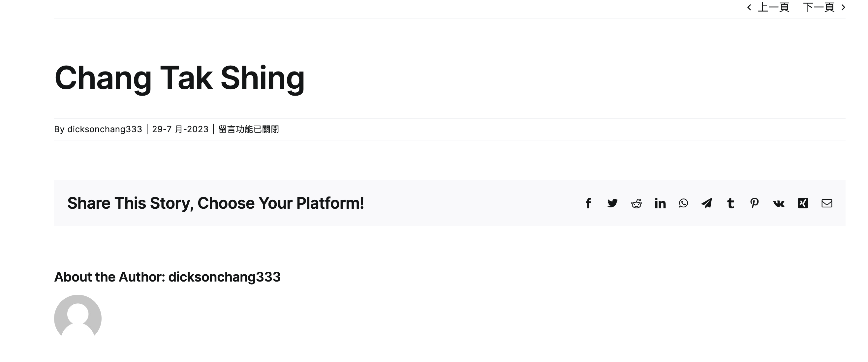Open the next page link 下一頁
Screen dimensions: 868x362
pos(819,7)
